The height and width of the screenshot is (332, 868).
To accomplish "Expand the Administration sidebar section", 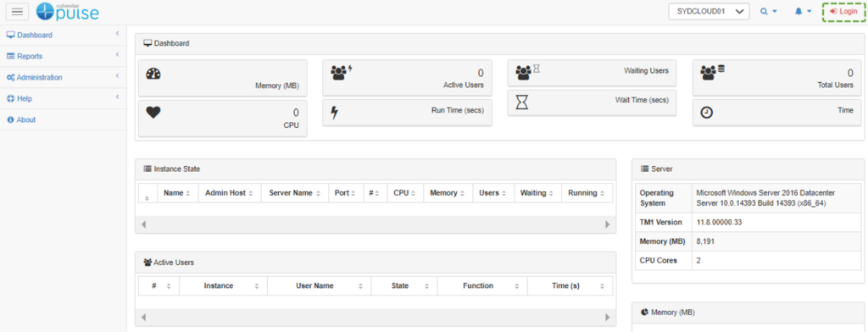I will [x=64, y=77].
